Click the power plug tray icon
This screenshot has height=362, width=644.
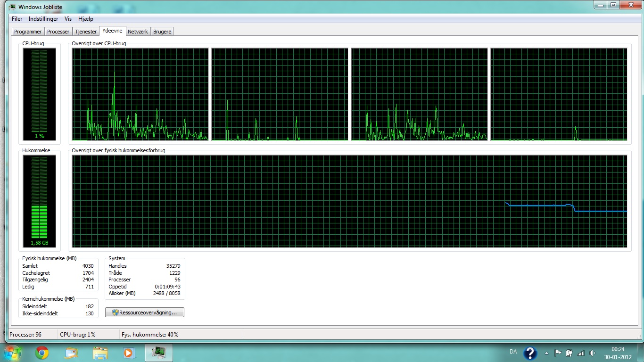point(569,353)
